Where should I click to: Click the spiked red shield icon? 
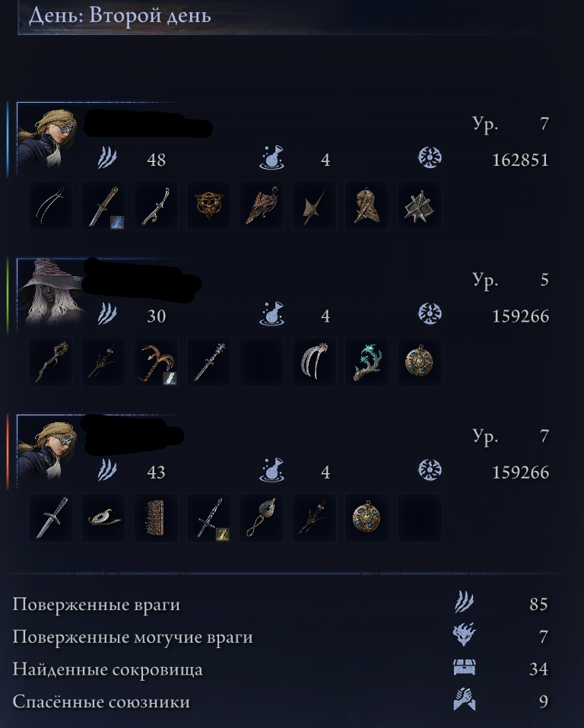click(x=156, y=518)
